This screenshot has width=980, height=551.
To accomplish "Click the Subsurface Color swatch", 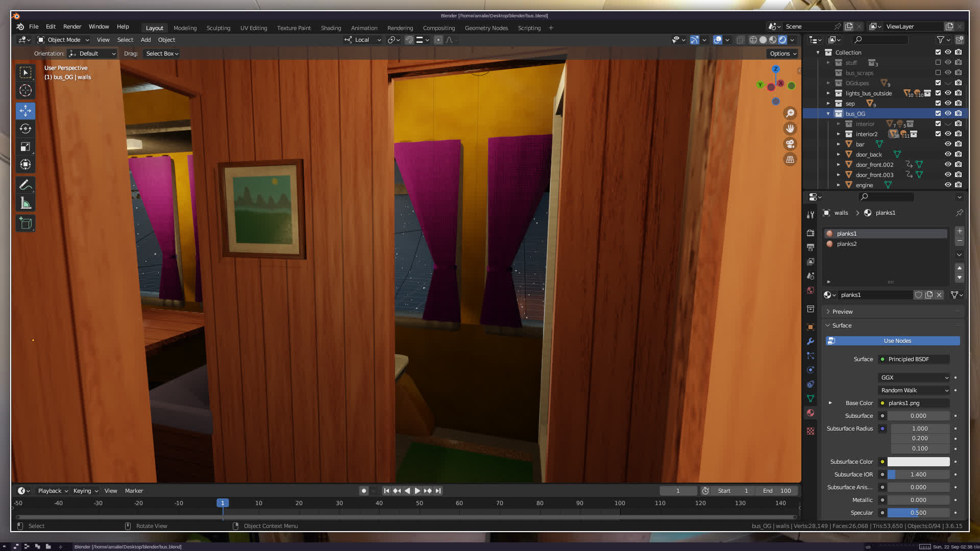I will coord(918,462).
